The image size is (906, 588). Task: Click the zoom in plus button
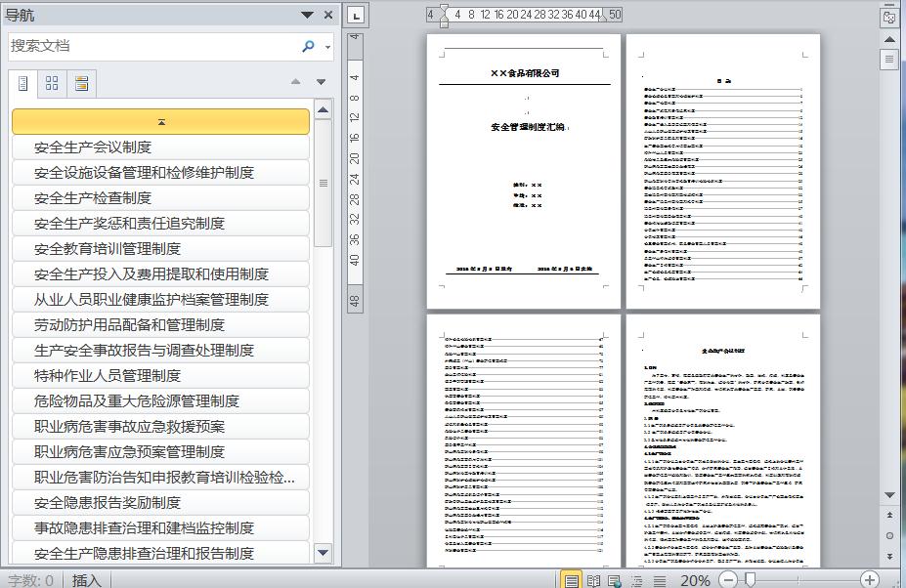(870, 579)
